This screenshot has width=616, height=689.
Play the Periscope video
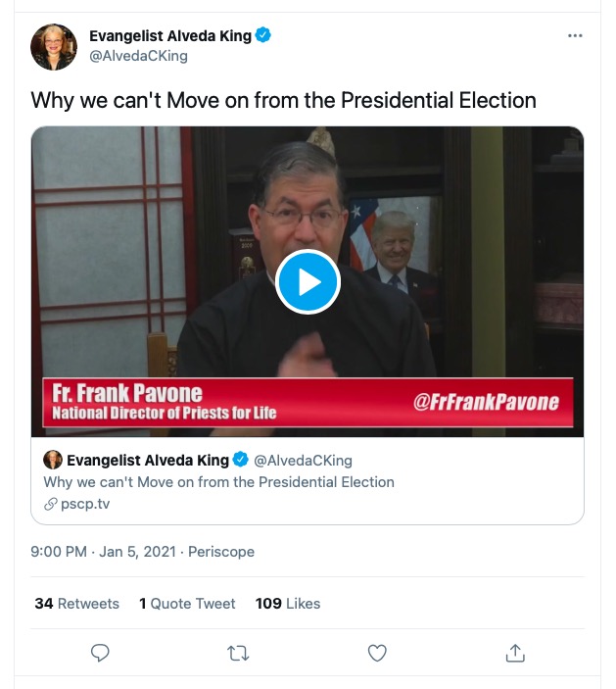308,282
